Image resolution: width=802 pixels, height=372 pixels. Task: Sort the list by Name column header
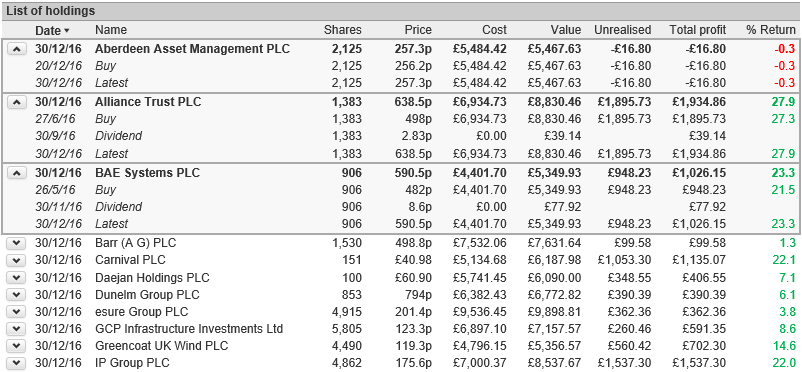pyautogui.click(x=111, y=30)
